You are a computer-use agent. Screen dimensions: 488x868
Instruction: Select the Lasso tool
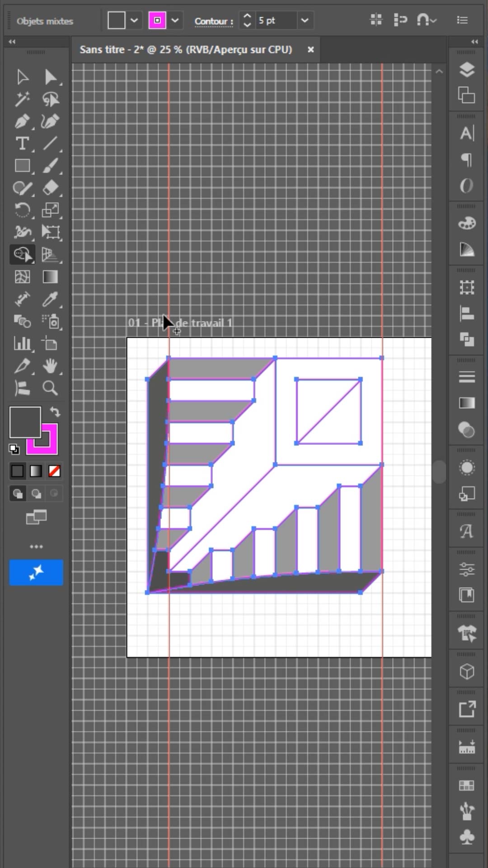click(x=50, y=99)
